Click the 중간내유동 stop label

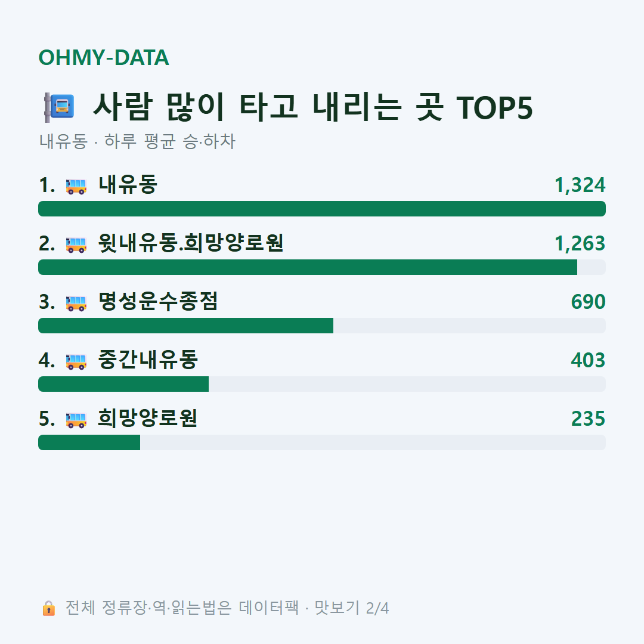pos(148,360)
